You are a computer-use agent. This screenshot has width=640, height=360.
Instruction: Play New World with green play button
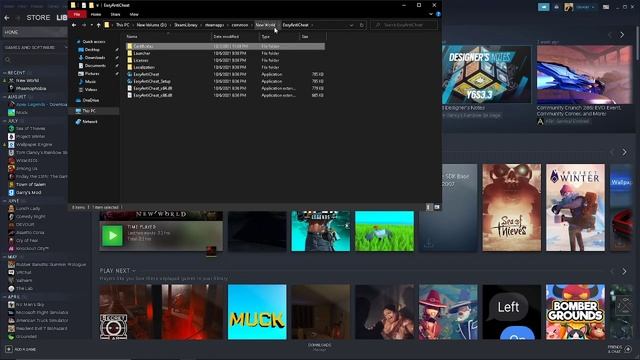(x=112, y=236)
